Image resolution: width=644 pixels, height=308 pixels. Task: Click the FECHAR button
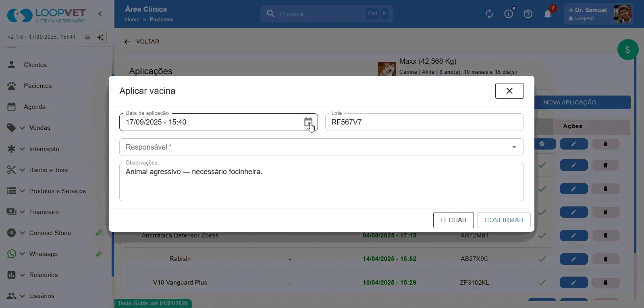[453, 220]
